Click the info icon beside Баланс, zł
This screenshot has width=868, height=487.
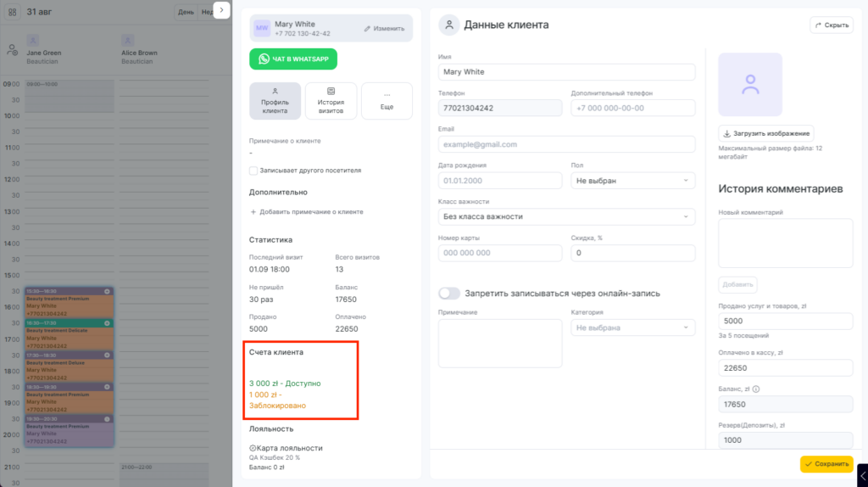click(x=756, y=389)
